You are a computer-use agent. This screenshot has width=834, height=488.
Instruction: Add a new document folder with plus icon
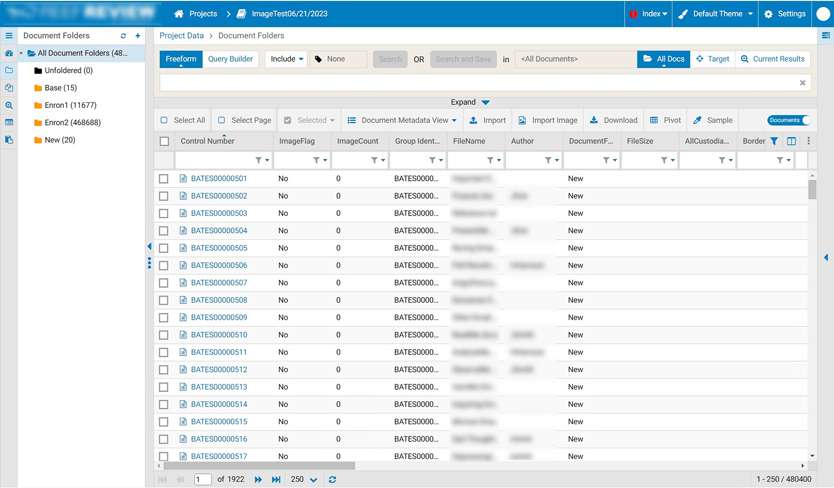pos(138,36)
